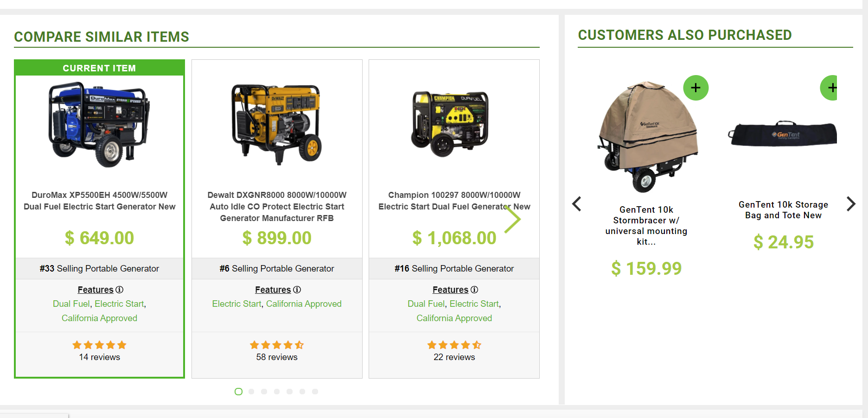This screenshot has height=418, width=868.
Task: Select third carousel page dot
Action: click(264, 392)
